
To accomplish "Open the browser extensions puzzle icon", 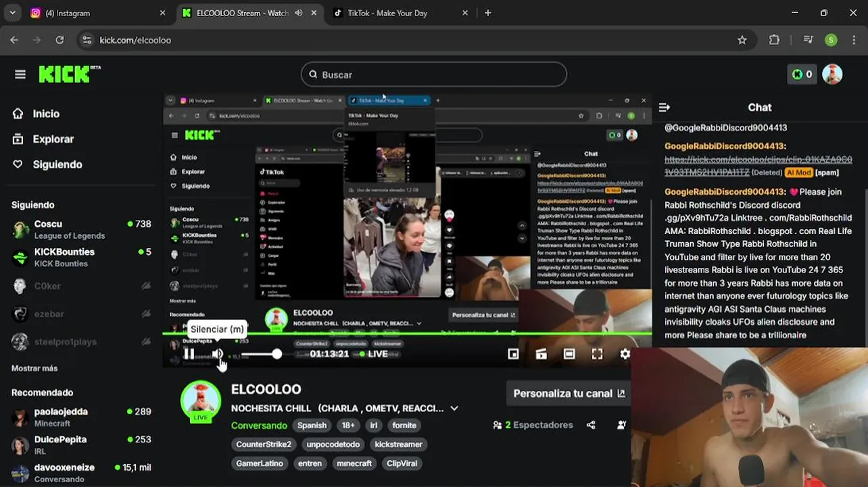I will [775, 40].
